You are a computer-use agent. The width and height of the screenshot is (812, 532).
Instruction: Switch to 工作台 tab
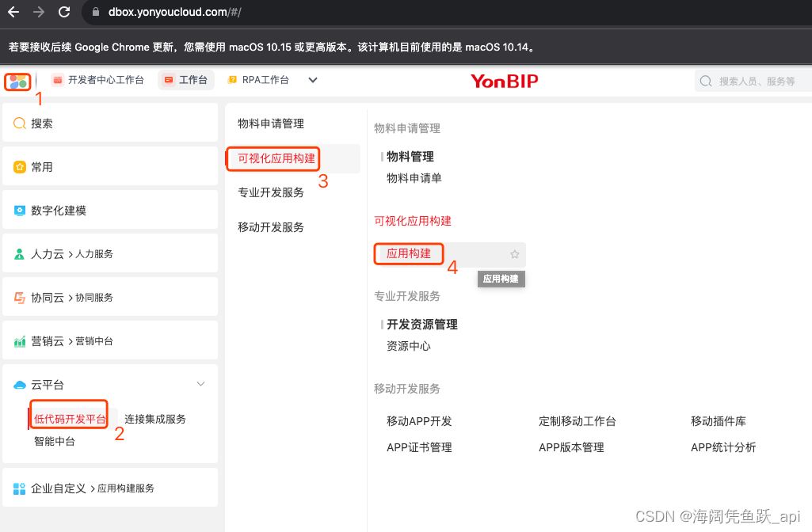[186, 80]
